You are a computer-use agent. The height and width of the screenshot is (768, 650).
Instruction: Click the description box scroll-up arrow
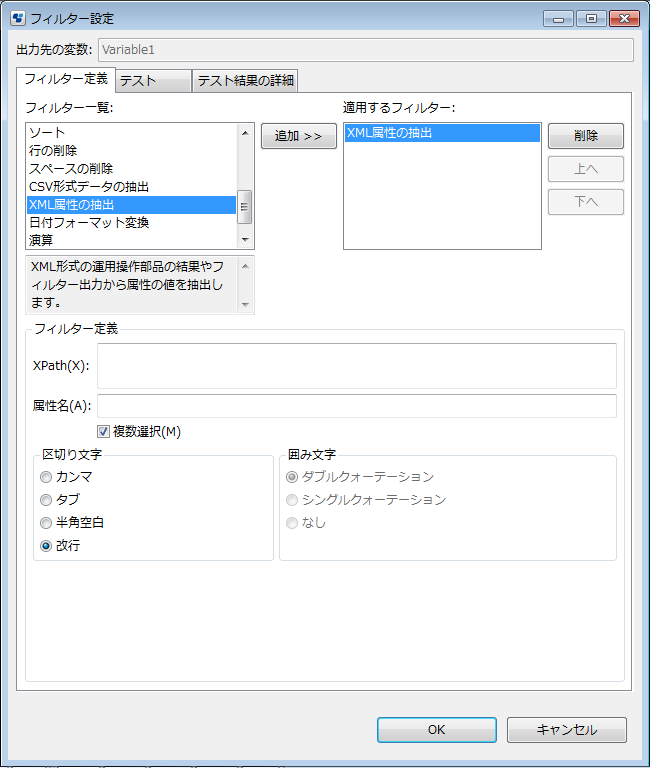click(x=245, y=266)
